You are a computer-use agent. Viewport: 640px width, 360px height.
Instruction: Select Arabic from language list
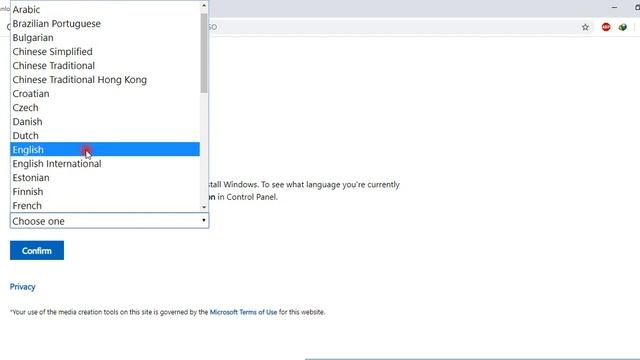[105, 9]
